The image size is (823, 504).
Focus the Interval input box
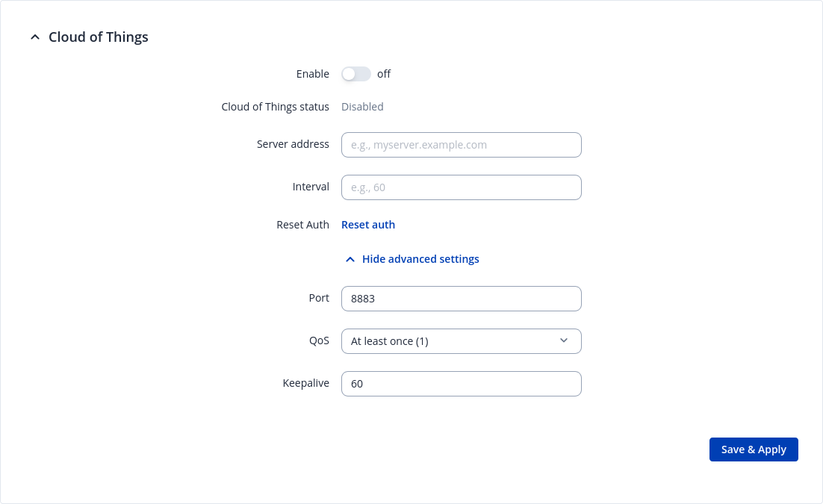[x=461, y=187]
